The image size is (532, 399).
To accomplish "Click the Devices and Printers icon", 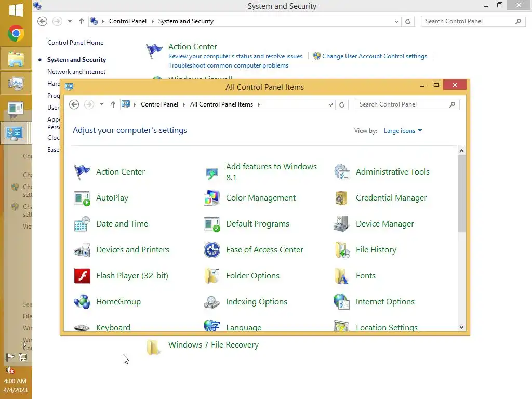I will 82,250.
